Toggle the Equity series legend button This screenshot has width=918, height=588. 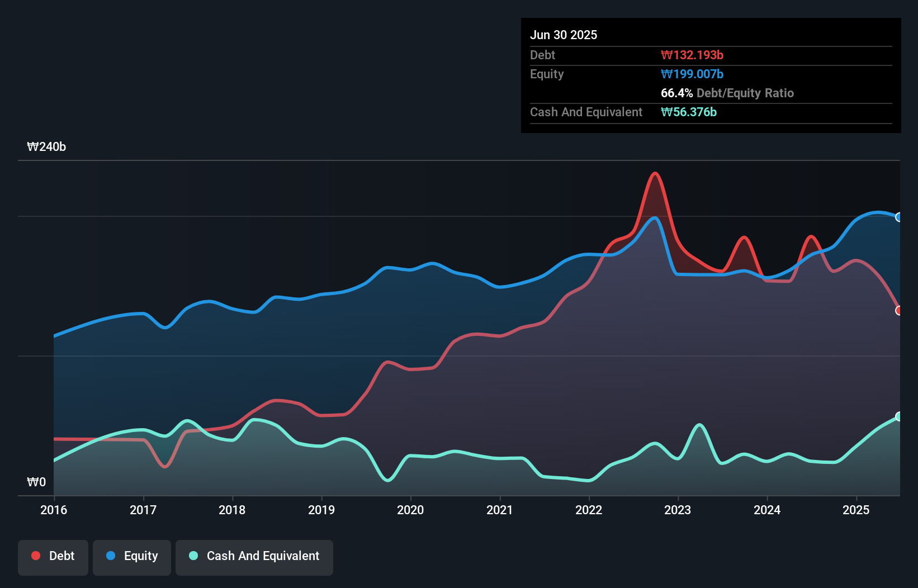[132, 557]
